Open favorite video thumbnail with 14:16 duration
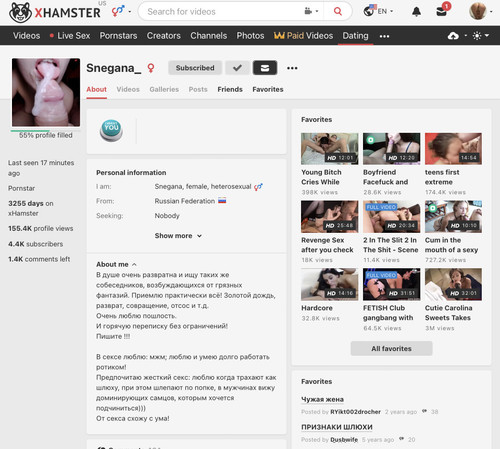The height and width of the screenshot is (449, 500). (x=329, y=284)
